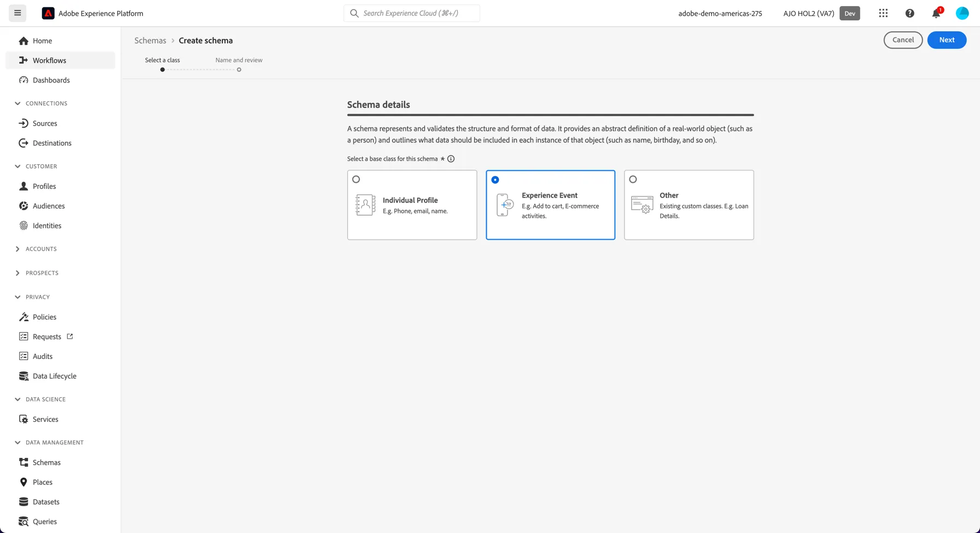Click the Policies icon in sidebar

coord(24,317)
